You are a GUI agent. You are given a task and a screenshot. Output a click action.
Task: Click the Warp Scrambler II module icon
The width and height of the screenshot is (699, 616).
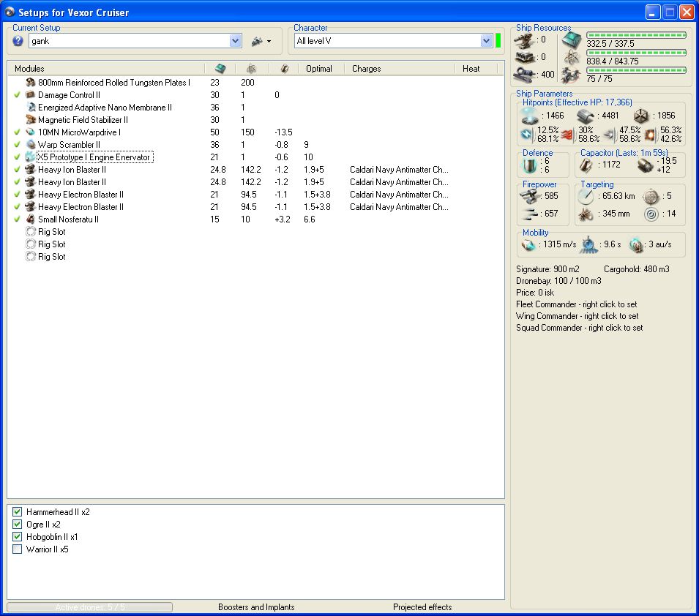(x=31, y=145)
